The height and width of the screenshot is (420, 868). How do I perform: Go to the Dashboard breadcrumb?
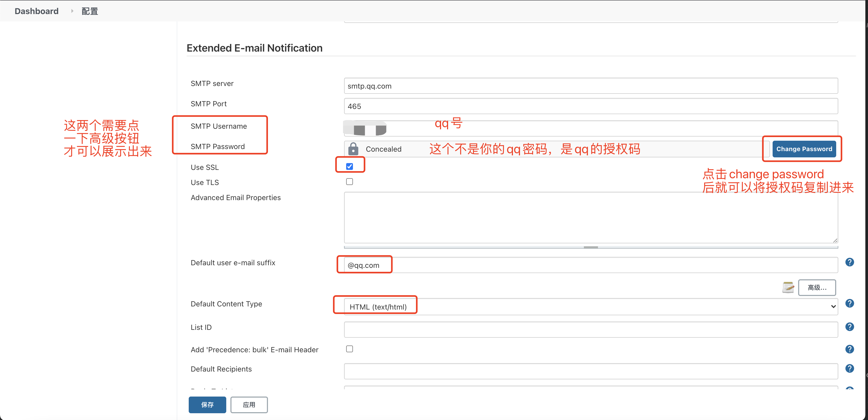pyautogui.click(x=36, y=11)
